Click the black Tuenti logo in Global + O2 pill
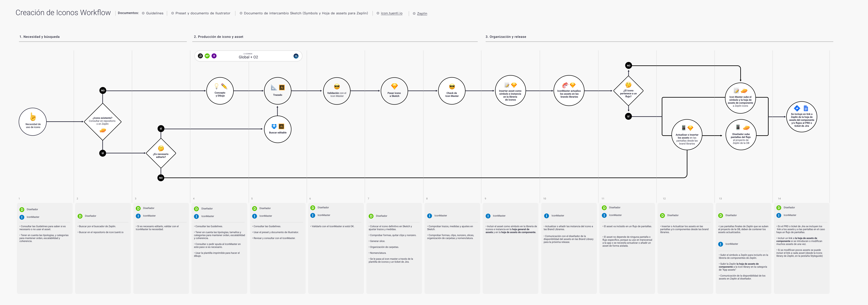Viewport: 868px width, 305px height. tap(200, 56)
